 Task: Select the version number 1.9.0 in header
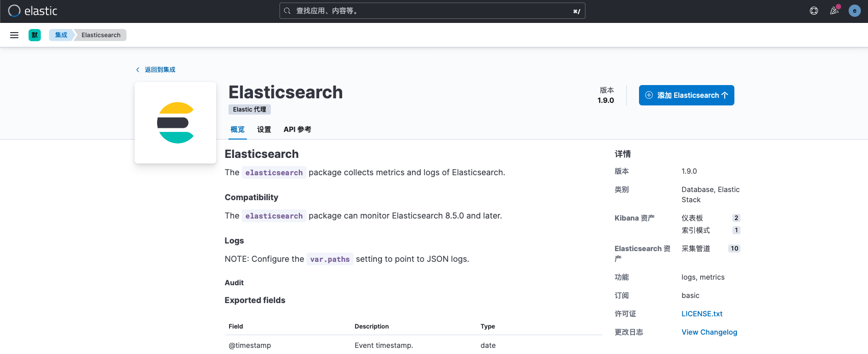[x=606, y=100]
